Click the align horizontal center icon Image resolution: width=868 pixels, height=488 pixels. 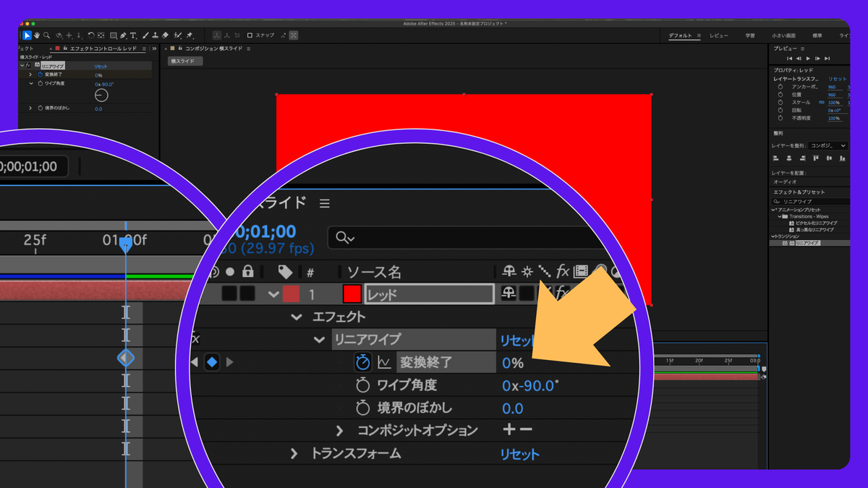[x=789, y=158]
